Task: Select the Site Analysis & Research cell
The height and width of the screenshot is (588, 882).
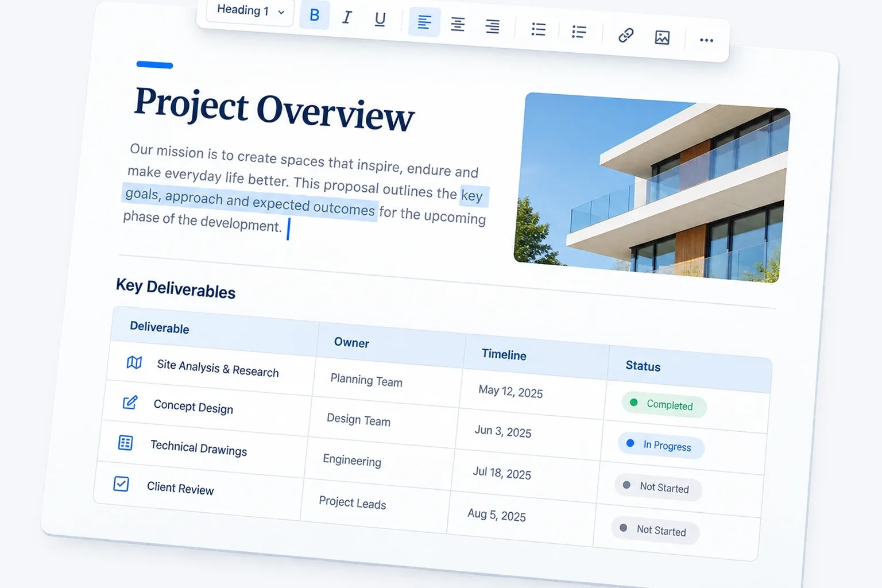Action: [x=211, y=367]
